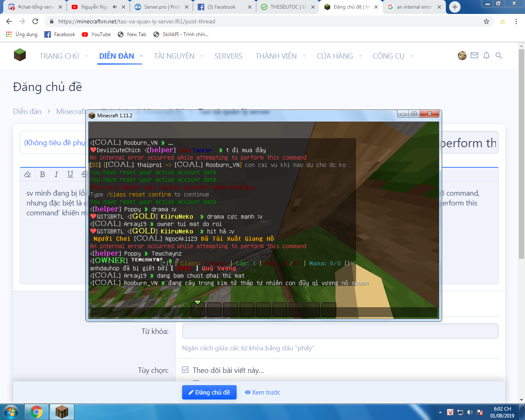Open the 'SkillAPI - Trình chỉn...' bookmark
This screenshot has height=420, width=525.
point(181,34)
